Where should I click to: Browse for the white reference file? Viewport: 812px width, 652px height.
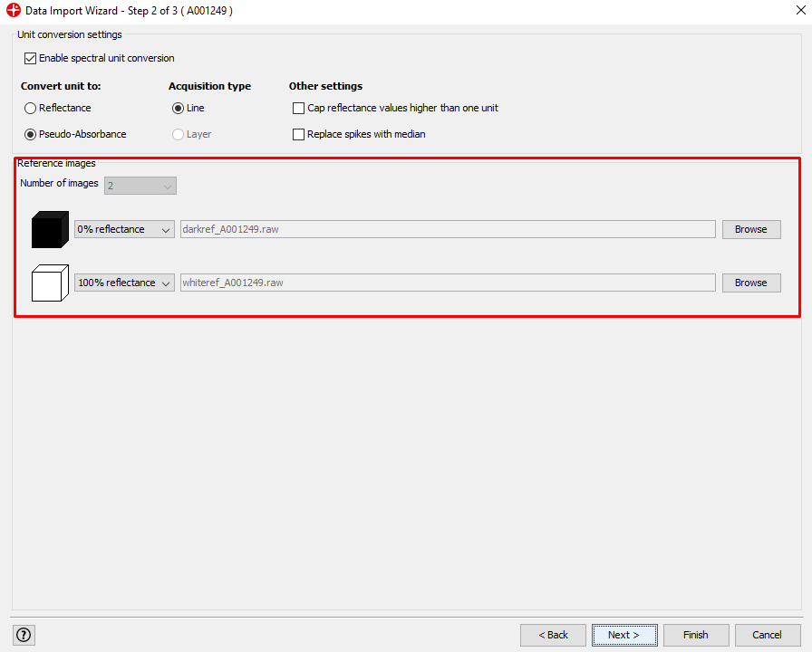tap(750, 283)
